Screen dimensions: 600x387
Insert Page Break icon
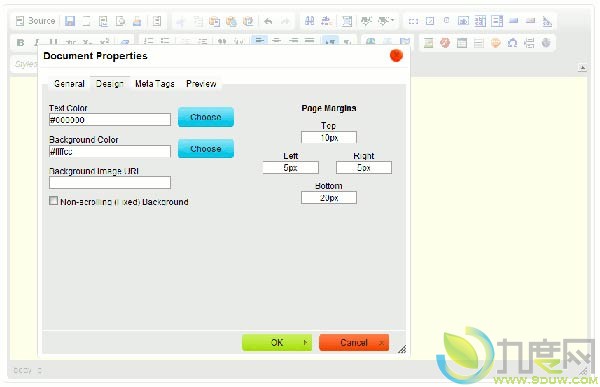[529, 43]
